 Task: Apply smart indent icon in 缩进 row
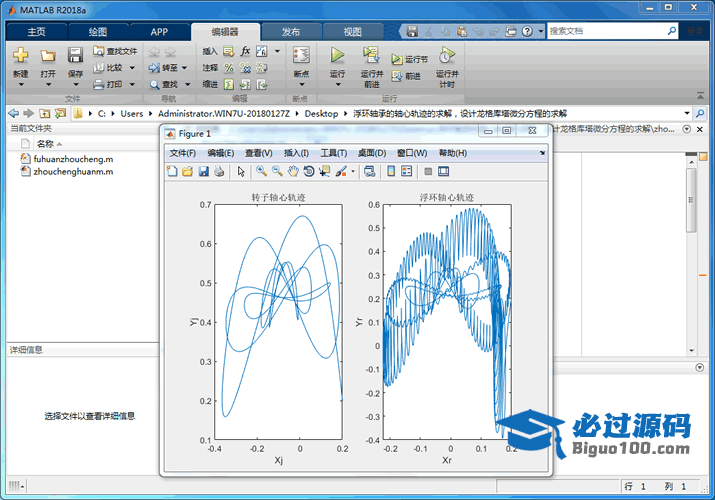pyautogui.click(x=229, y=84)
